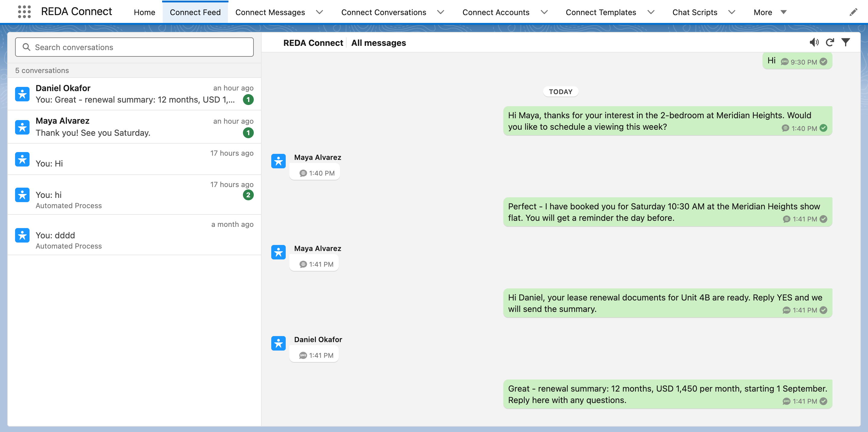The width and height of the screenshot is (868, 432).
Task: Click SMS icon on Daniel Okafor 1:41 PM reply
Action: pos(303,355)
